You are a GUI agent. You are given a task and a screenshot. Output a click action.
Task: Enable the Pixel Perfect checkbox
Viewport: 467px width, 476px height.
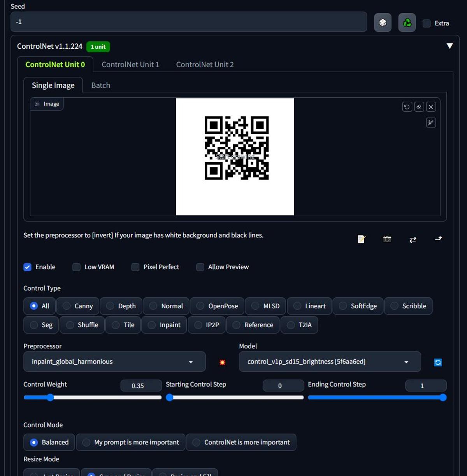135,267
